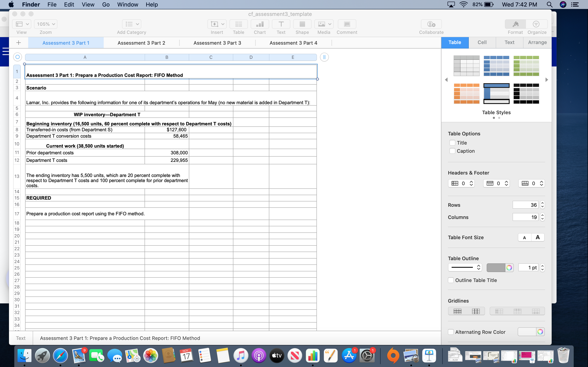Increase Rows with the stepper
The width and height of the screenshot is (588, 367).
(542, 203)
